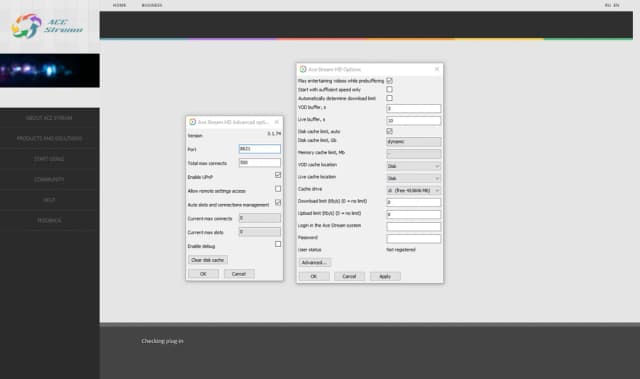The width and height of the screenshot is (640, 379).
Task: Click the Memory cache limit Mb field
Action: [413, 154]
